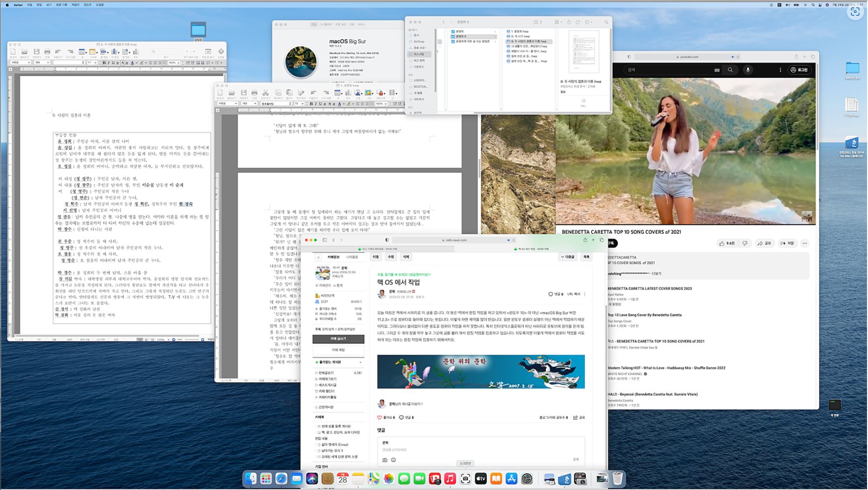
Task: Select the file 6. 게 사기.hwp in Finder
Action: (x=520, y=36)
